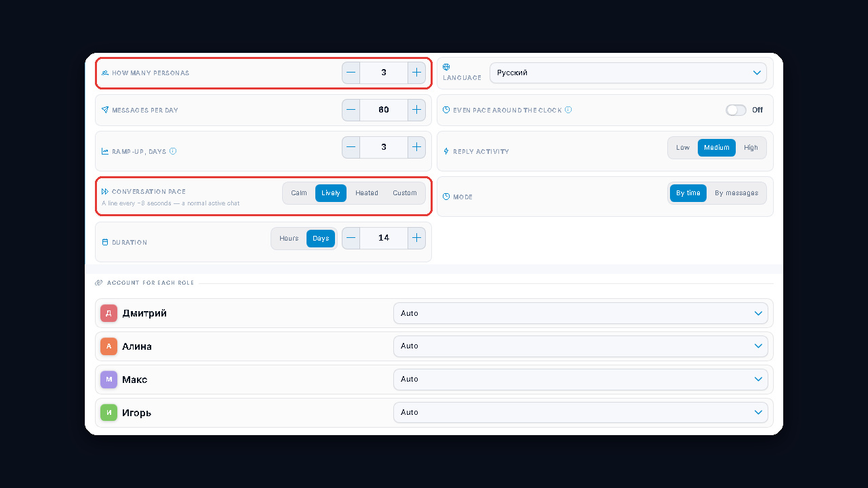Increase the Ramp-up days plus icon
Screen dimensions: 868x488
[x=416, y=147]
